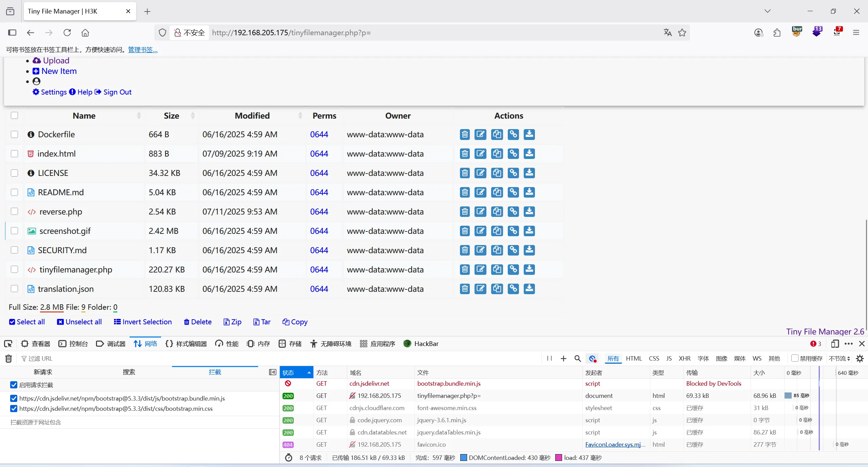Clear network log with trash icon
The image size is (868, 467).
click(x=9, y=359)
